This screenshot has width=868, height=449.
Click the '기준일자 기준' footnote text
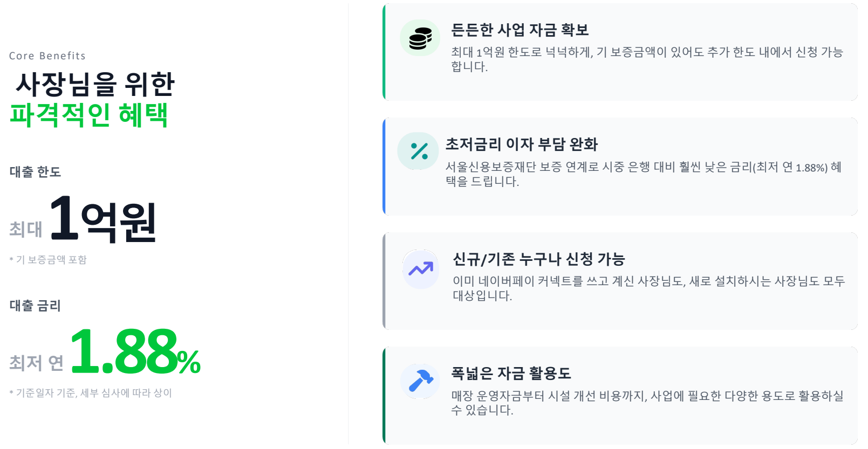click(x=91, y=393)
